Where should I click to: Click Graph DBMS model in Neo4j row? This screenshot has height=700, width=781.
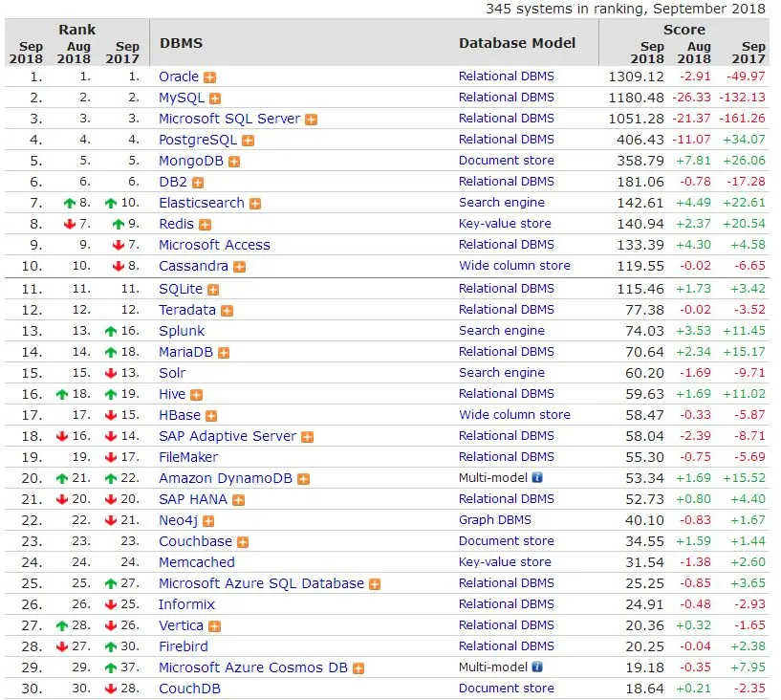[x=495, y=520]
